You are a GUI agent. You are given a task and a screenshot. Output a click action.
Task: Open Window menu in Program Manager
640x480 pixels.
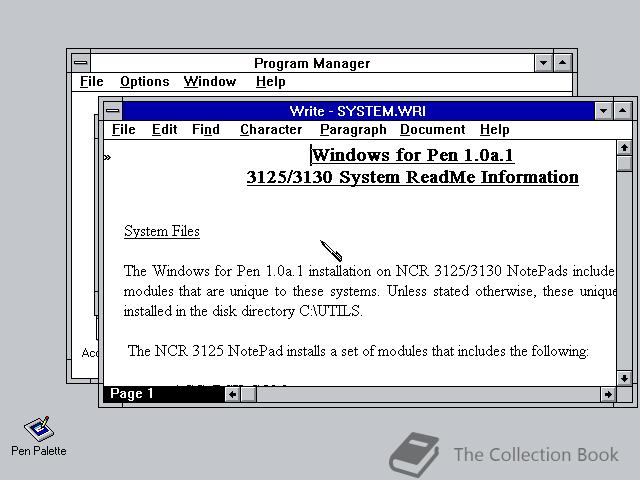210,82
